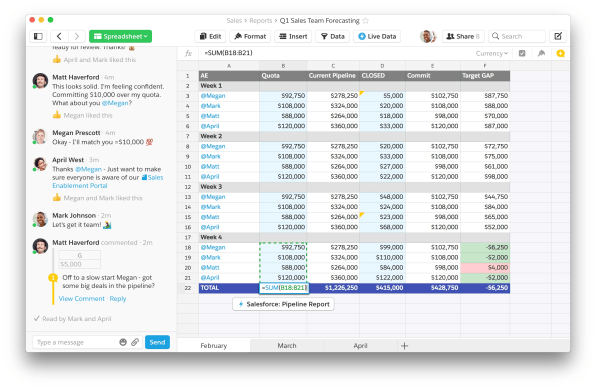The image size is (596, 389).
Task: Favorite the document with the star icon
Action: [366, 21]
